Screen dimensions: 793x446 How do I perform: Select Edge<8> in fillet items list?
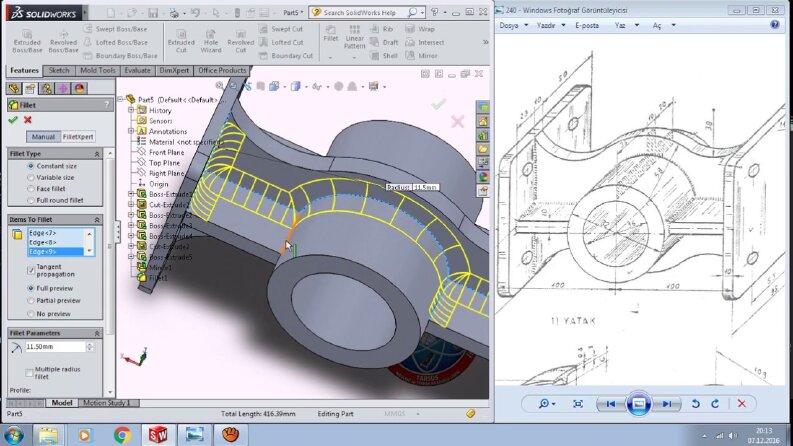tap(55, 242)
